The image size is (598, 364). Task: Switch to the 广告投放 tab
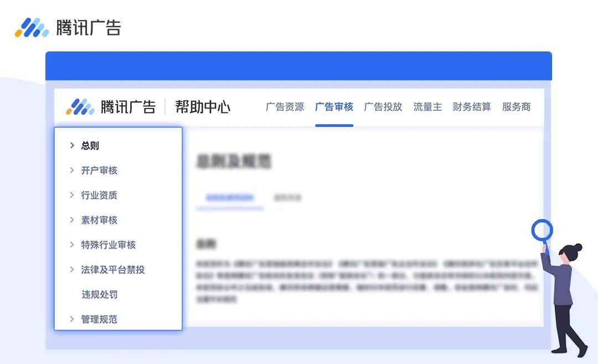(383, 107)
